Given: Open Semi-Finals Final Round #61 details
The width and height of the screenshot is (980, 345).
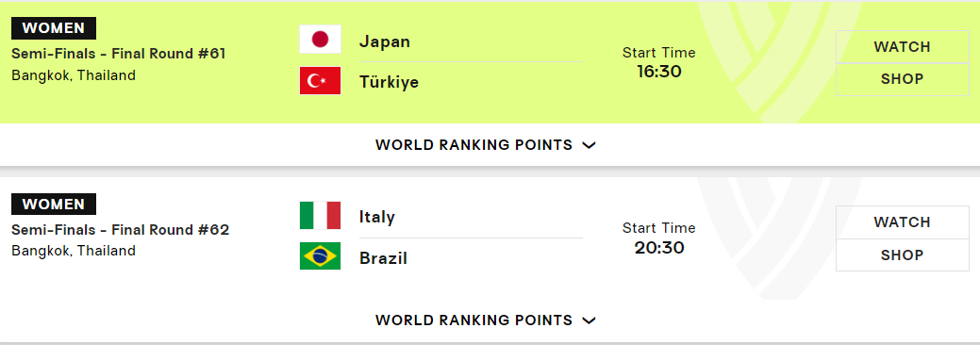Looking at the screenshot, I should click(119, 54).
